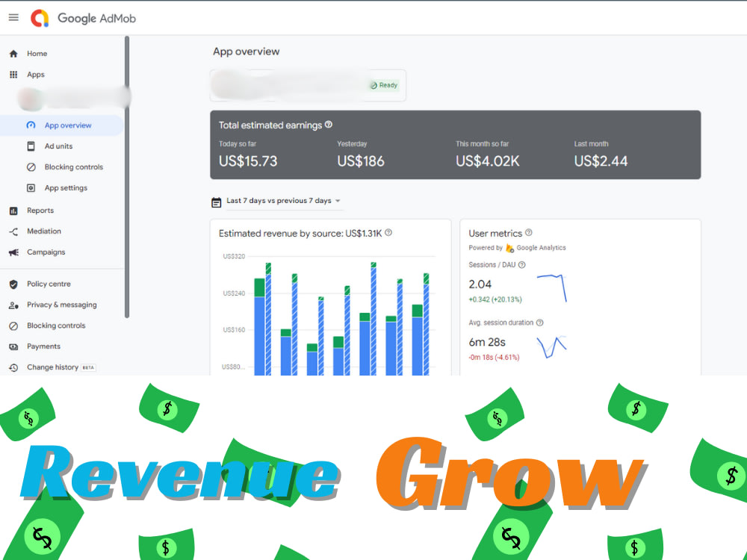Click the 2.04 sessions value
The width and height of the screenshot is (747, 560).
[480, 284]
